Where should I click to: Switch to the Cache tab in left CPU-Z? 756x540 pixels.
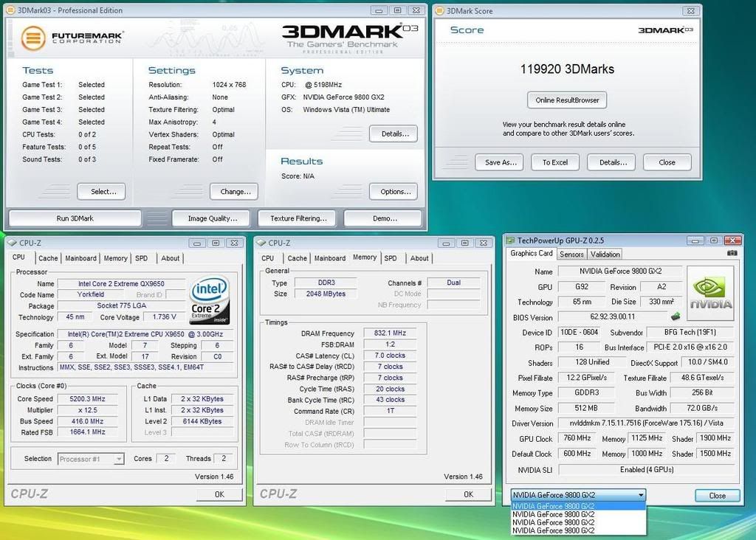click(48, 258)
